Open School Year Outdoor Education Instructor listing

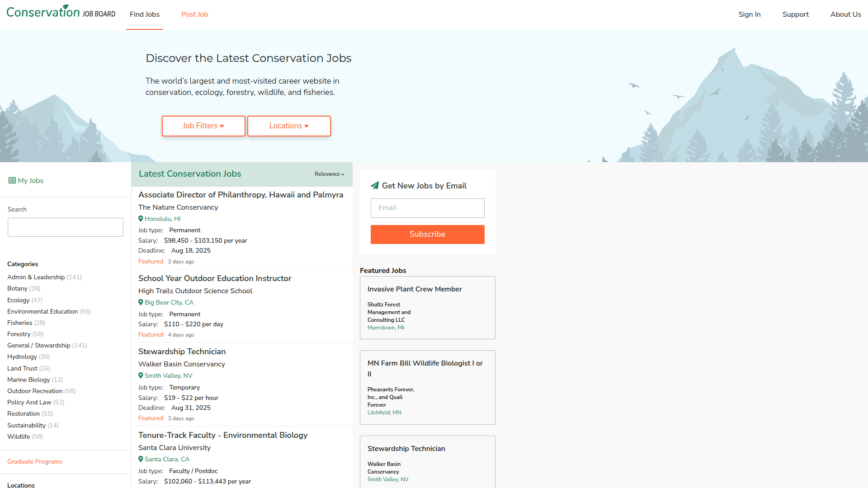pos(215,278)
